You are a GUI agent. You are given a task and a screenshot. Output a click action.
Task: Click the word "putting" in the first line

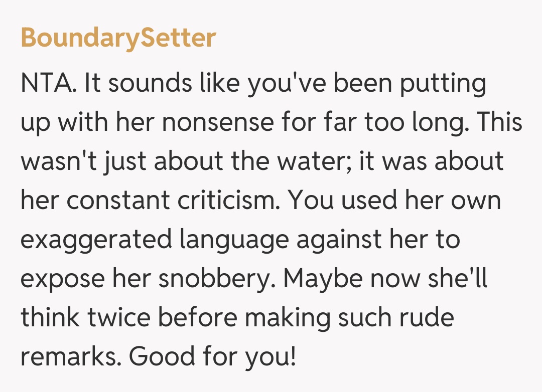(443, 83)
